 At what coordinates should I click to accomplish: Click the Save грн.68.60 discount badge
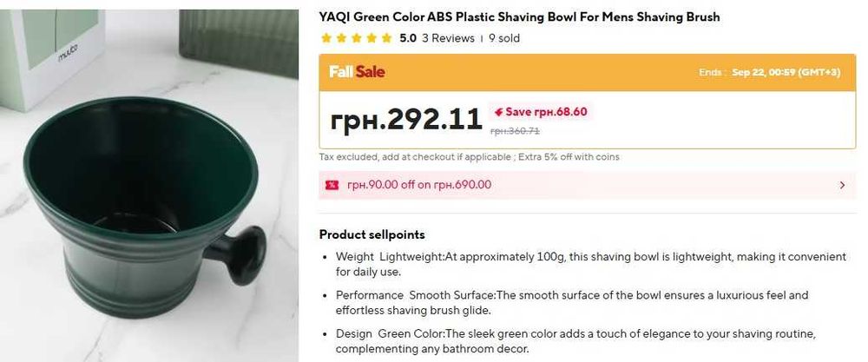pos(540,112)
